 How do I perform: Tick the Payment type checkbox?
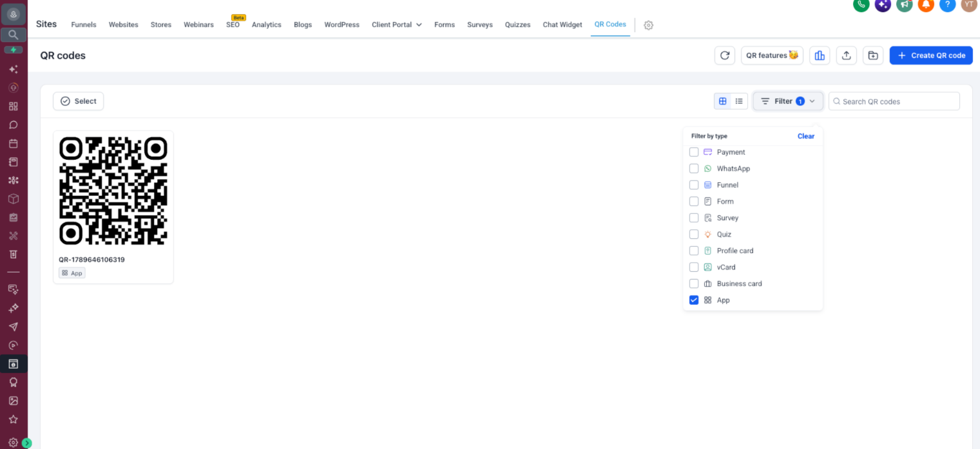point(694,152)
